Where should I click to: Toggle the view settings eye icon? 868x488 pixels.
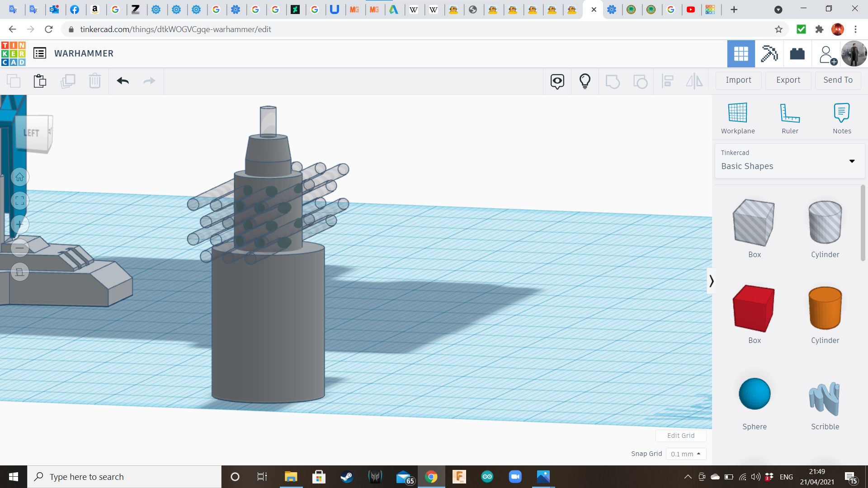(x=557, y=81)
